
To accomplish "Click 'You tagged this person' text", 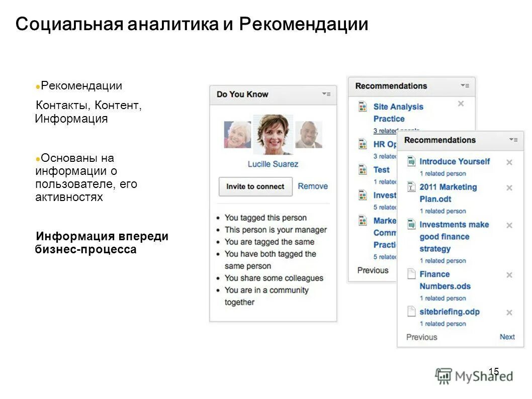I will (x=265, y=218).
